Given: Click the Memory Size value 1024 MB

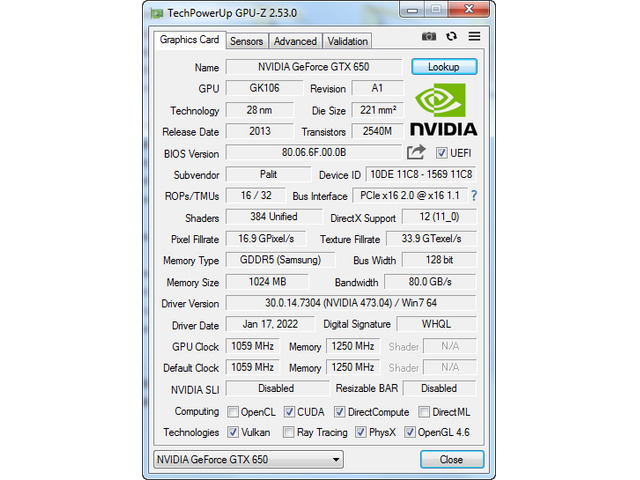Looking at the screenshot, I should tap(267, 282).
